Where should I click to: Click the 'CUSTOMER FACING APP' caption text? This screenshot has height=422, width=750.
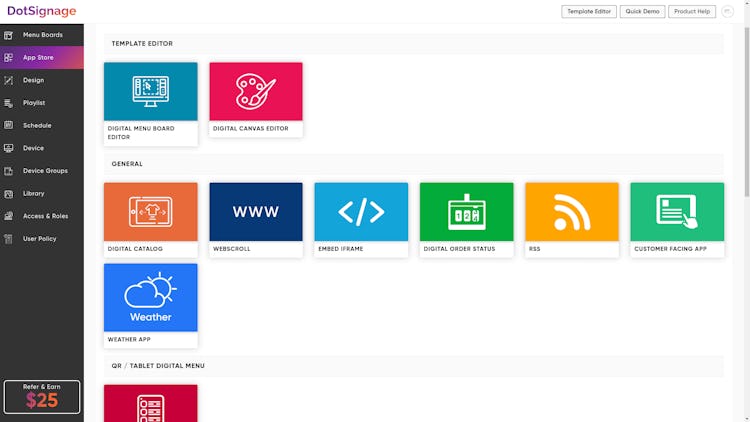click(x=670, y=249)
